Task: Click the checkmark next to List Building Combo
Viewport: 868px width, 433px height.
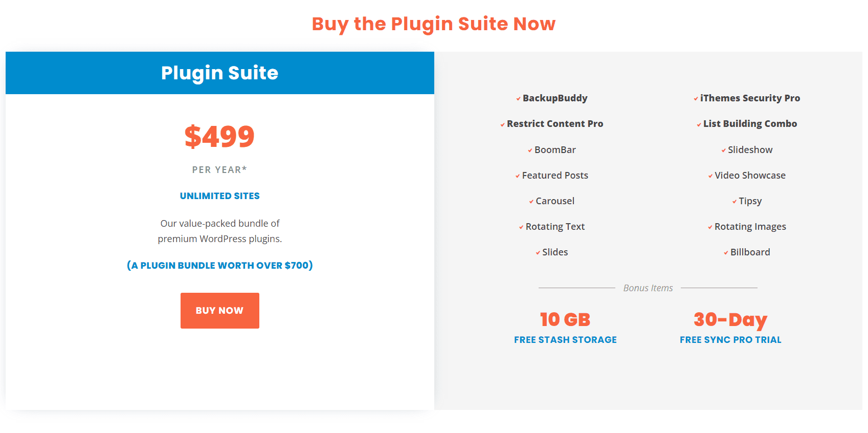Action: point(699,124)
